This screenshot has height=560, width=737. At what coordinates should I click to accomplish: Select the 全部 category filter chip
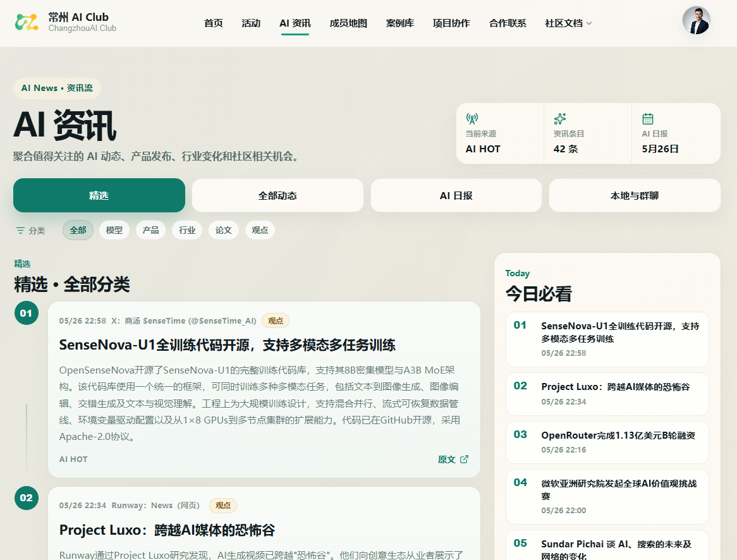(78, 231)
